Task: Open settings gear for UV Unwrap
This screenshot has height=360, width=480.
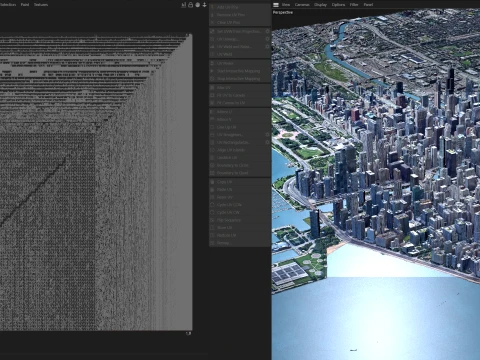Action: tap(267, 39)
